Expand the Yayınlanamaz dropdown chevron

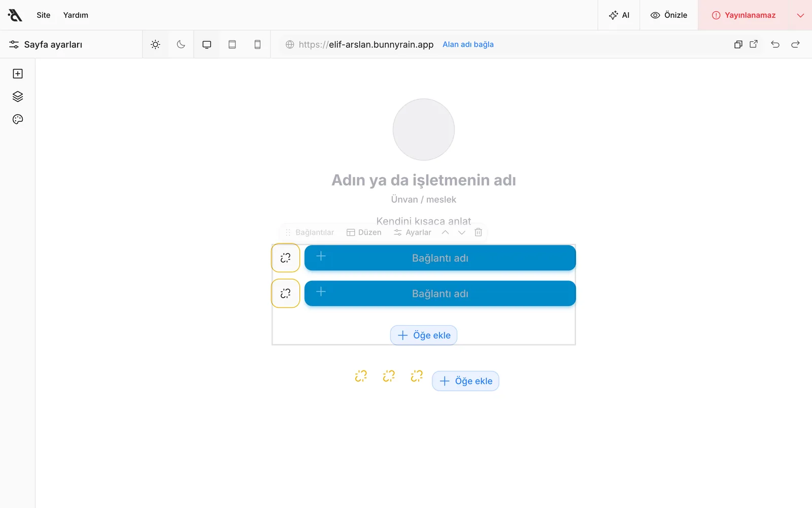click(800, 15)
